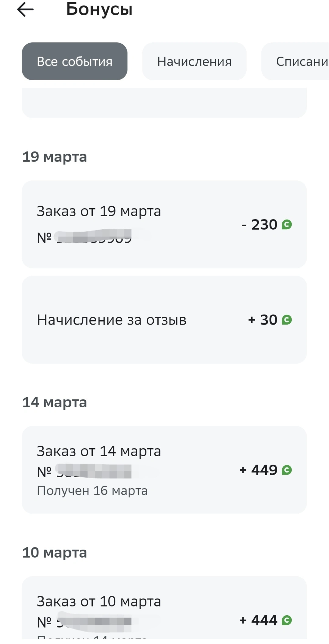
Task: Click the - 230 bonus amount
Action: point(259,225)
